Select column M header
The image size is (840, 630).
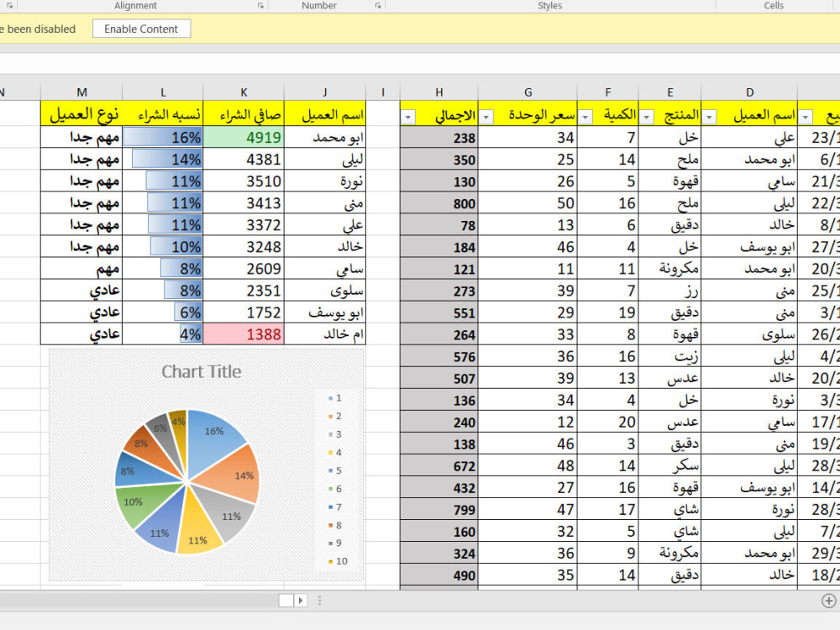[81, 92]
